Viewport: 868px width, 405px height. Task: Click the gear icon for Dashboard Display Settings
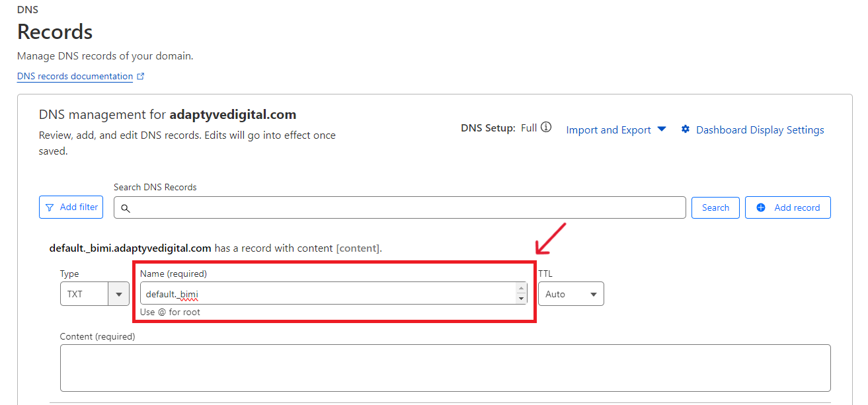tap(686, 129)
